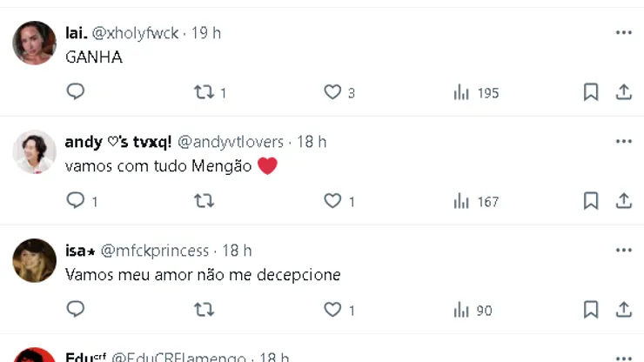The height and width of the screenshot is (362, 644).
Task: Open more options for andy's tweet
Action: [623, 142]
